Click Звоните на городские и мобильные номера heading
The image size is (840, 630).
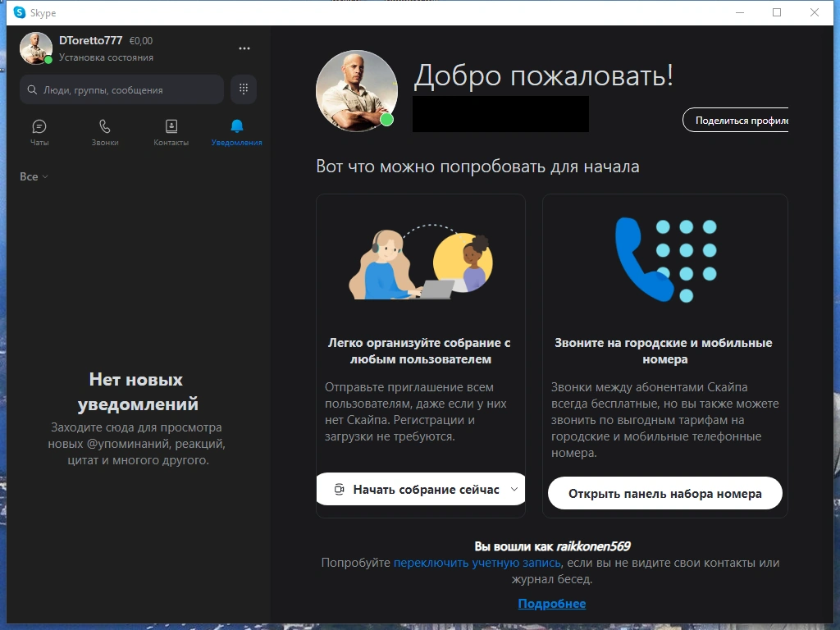664,351
